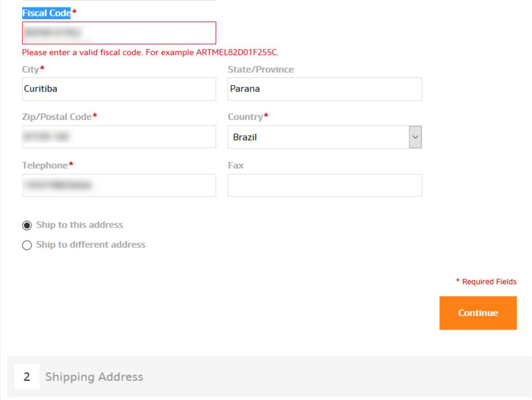The height and width of the screenshot is (400, 532).
Task: Click the highlighted Fiscal Code label
Action: (46, 13)
